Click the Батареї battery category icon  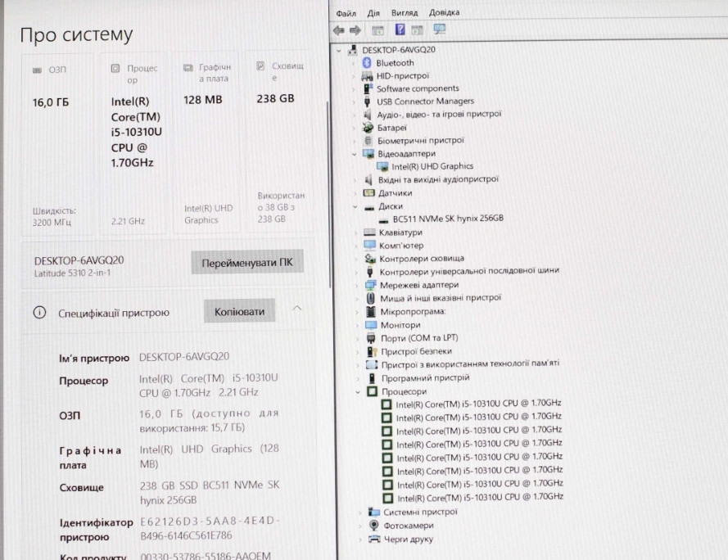point(368,128)
